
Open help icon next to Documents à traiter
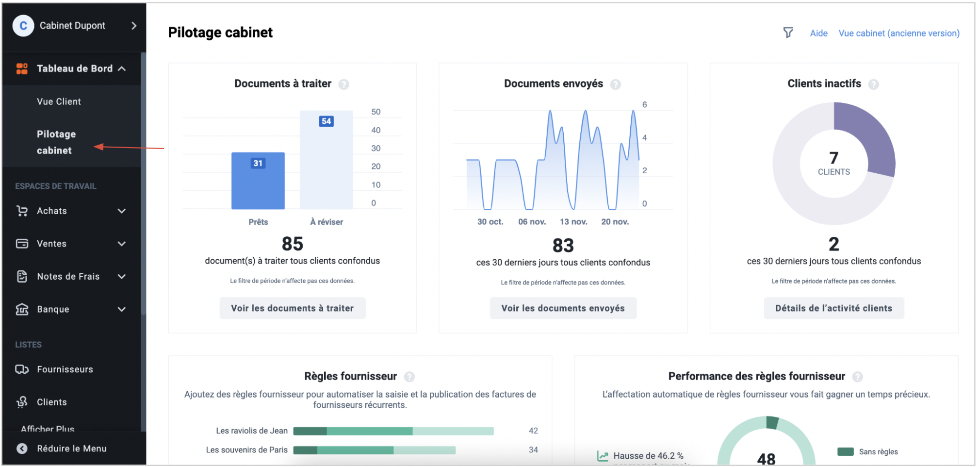point(343,84)
